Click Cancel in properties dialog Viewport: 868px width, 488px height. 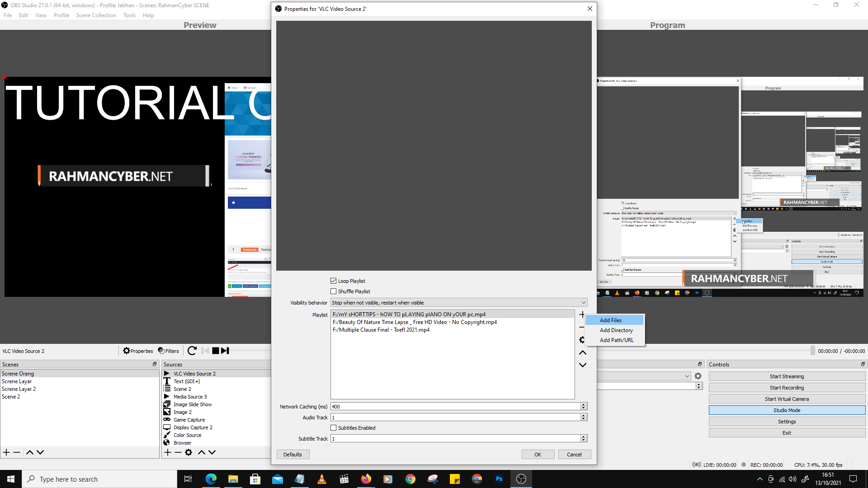click(x=575, y=455)
